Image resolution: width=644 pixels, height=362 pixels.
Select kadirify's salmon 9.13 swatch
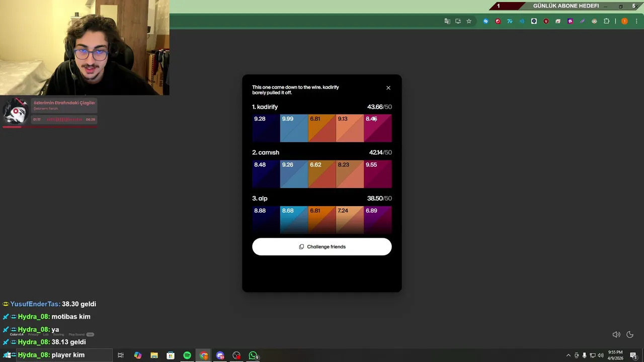[350, 128]
